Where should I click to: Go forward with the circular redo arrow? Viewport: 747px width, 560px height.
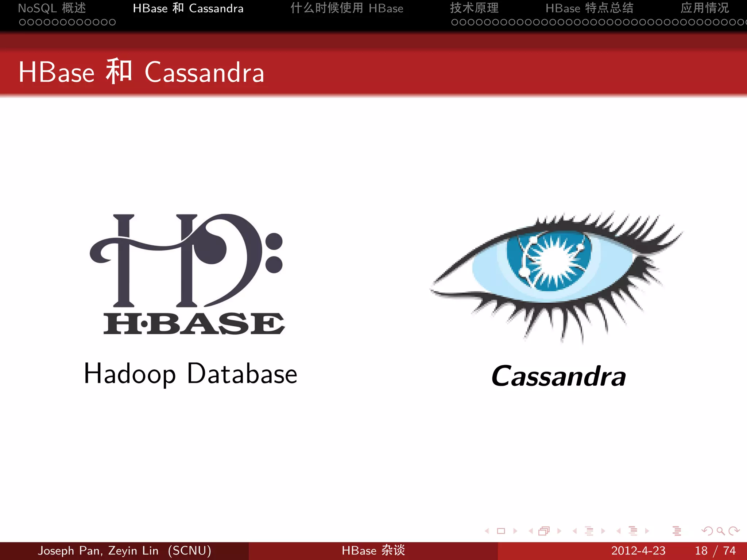734,531
